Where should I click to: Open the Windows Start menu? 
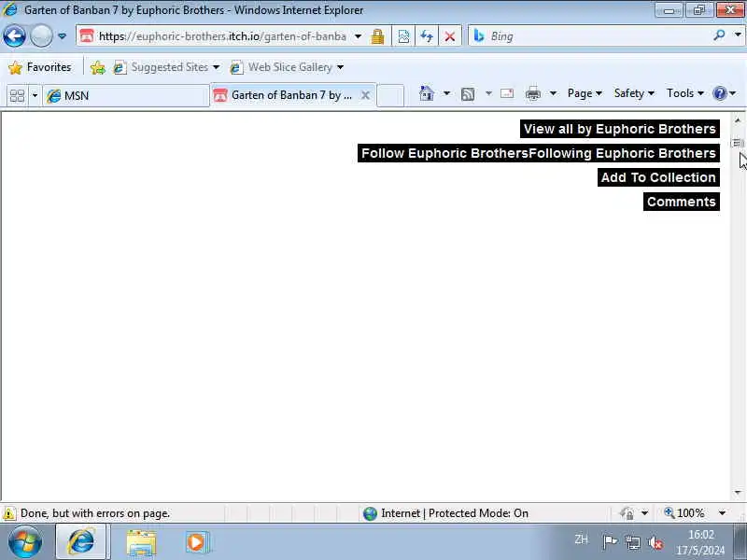pos(25,541)
